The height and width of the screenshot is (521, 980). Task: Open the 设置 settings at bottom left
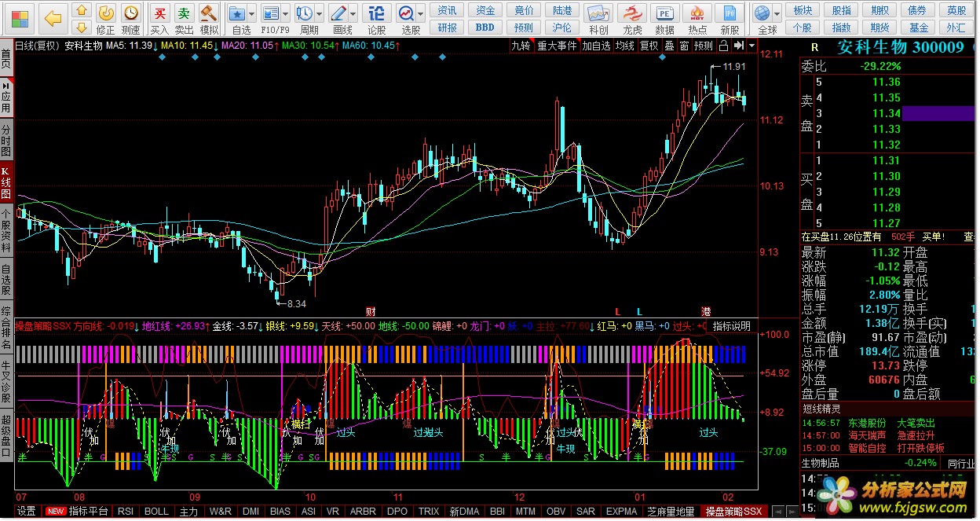(x=27, y=511)
